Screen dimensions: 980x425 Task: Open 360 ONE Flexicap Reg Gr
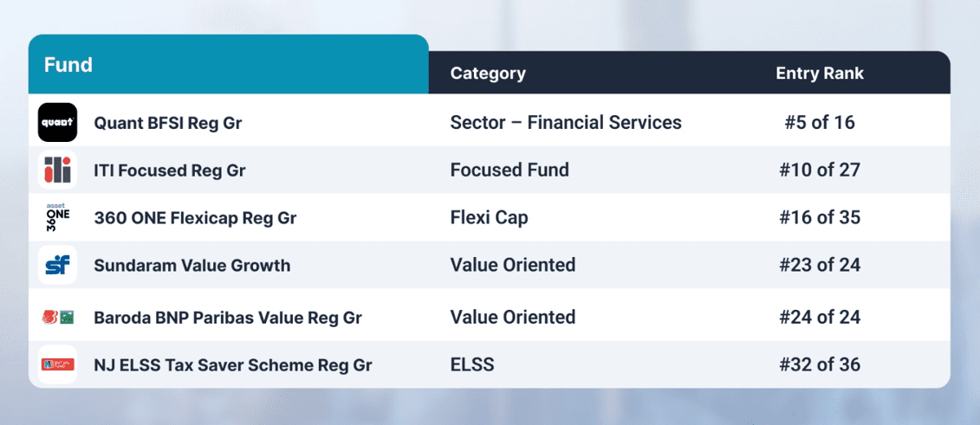[195, 218]
